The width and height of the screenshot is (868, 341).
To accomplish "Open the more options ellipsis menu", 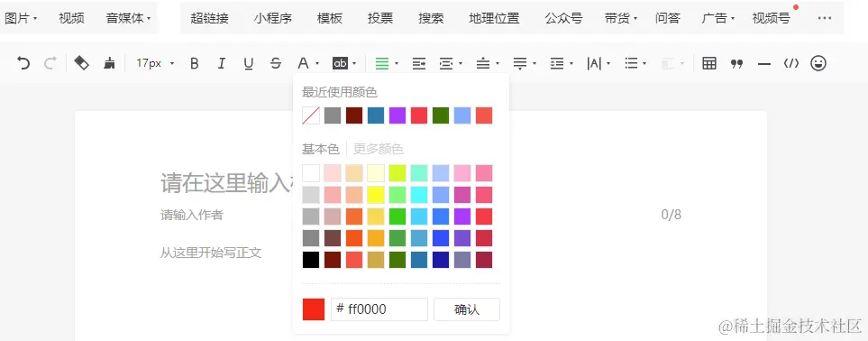I will click(825, 18).
